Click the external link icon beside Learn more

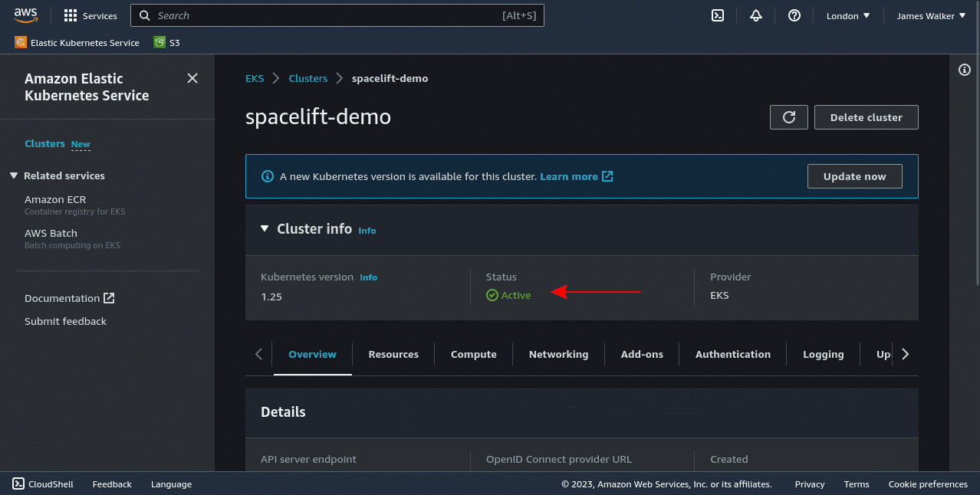pos(607,176)
